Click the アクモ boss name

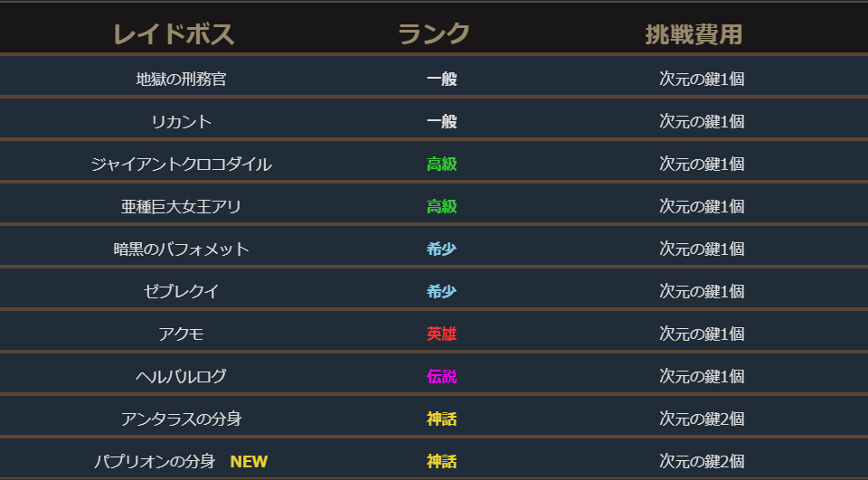(x=181, y=334)
